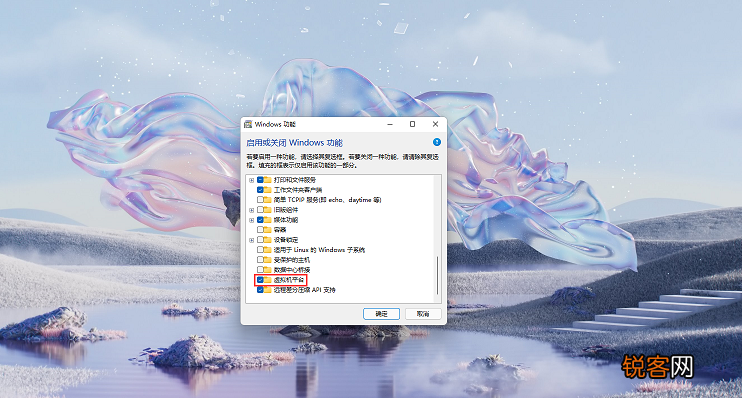This screenshot has height=398, width=742.
Task: Click the folder icon beside 媒体功能
Action: [268, 220]
